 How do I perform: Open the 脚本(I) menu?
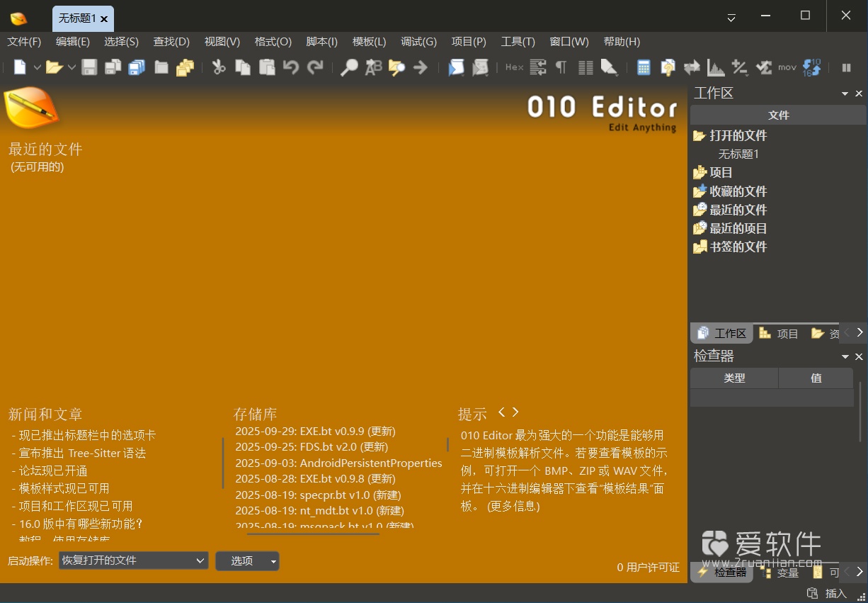321,41
